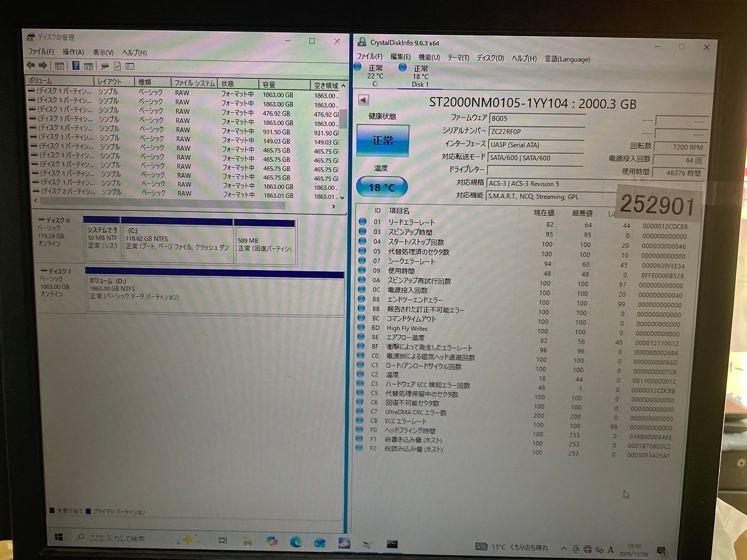Click the 使用時間 46376 時間 value field
The height and width of the screenshot is (560, 747).
tap(679, 173)
